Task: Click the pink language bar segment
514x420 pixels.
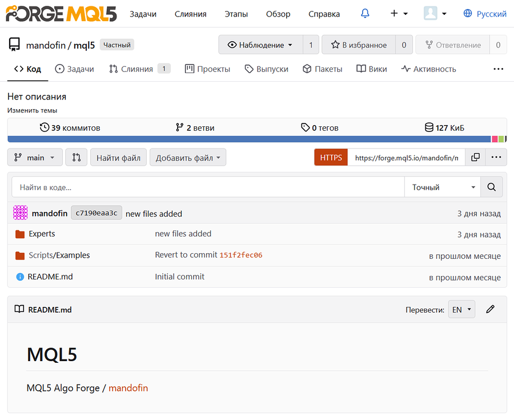Action: tap(495, 139)
